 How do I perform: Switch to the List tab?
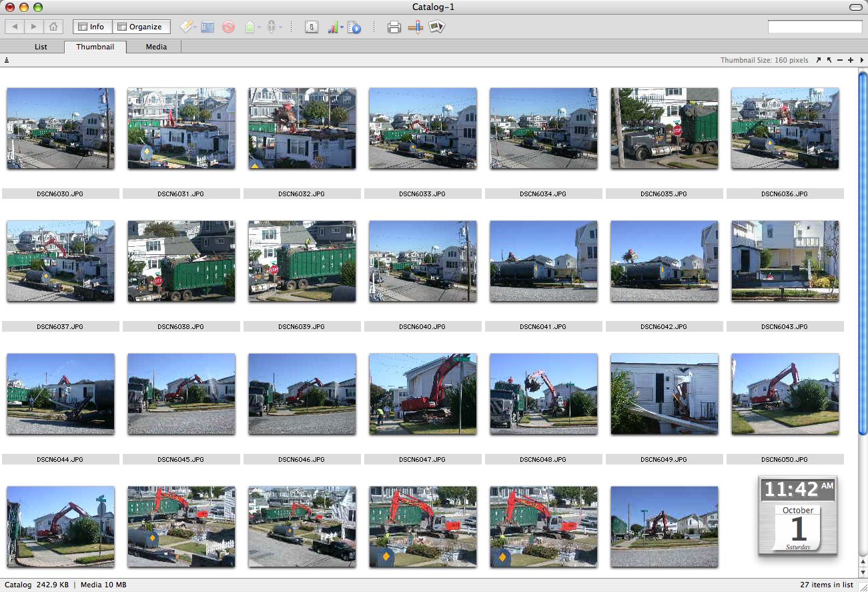tap(41, 47)
